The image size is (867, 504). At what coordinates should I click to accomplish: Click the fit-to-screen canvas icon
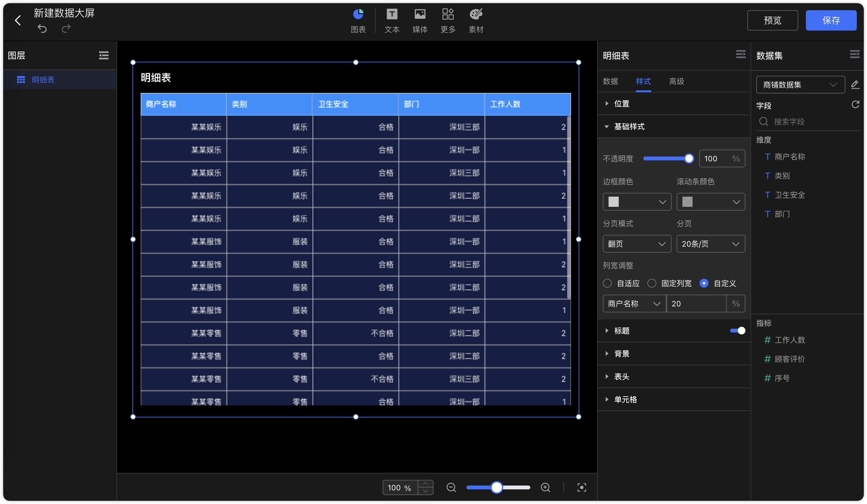click(582, 487)
